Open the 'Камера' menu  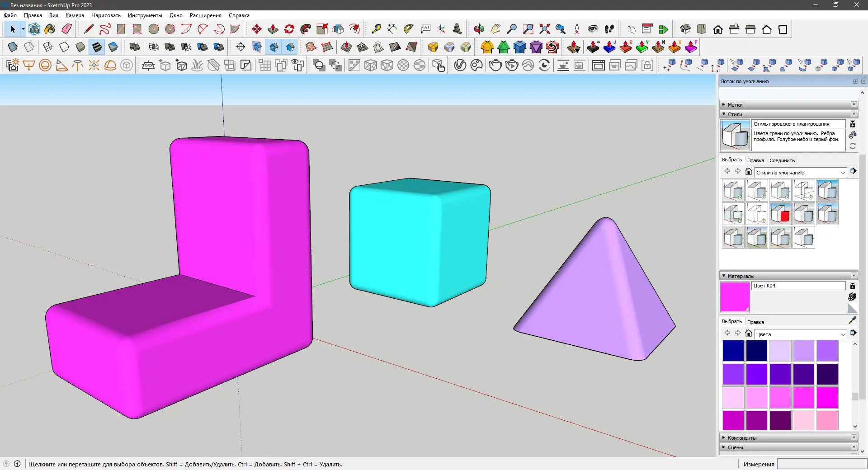tap(75, 15)
